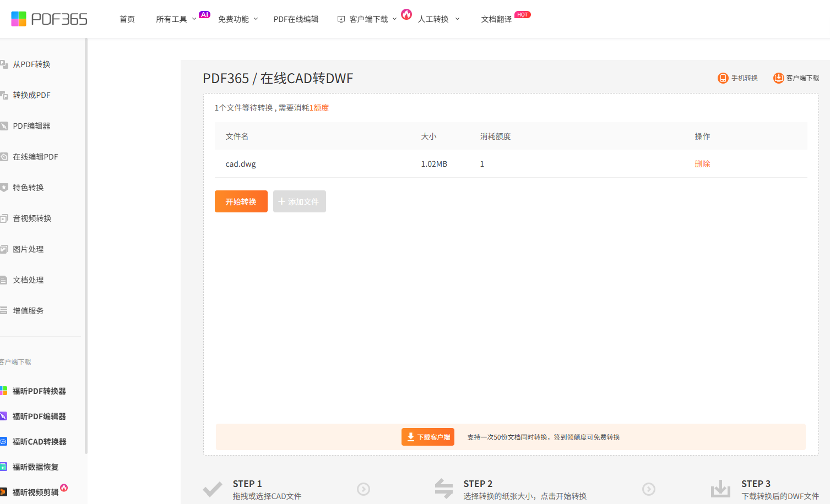Click the PDF365 logo
Screen dimensions: 830x504
[x=49, y=19]
